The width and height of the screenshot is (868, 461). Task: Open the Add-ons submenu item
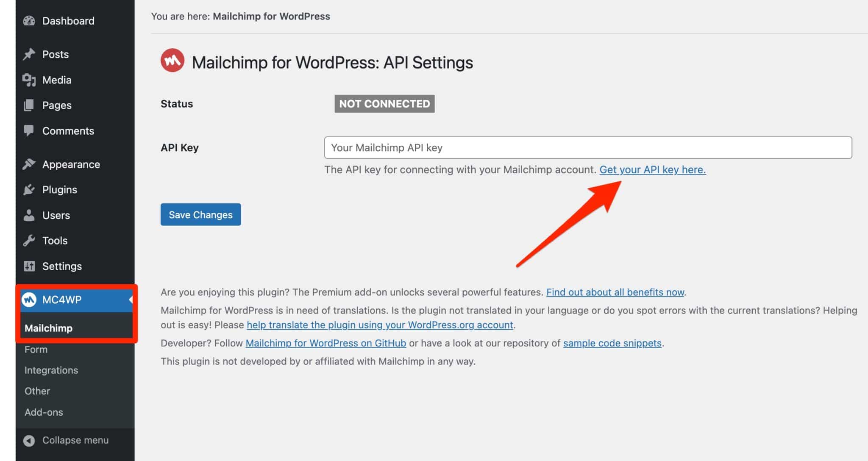[x=44, y=412]
